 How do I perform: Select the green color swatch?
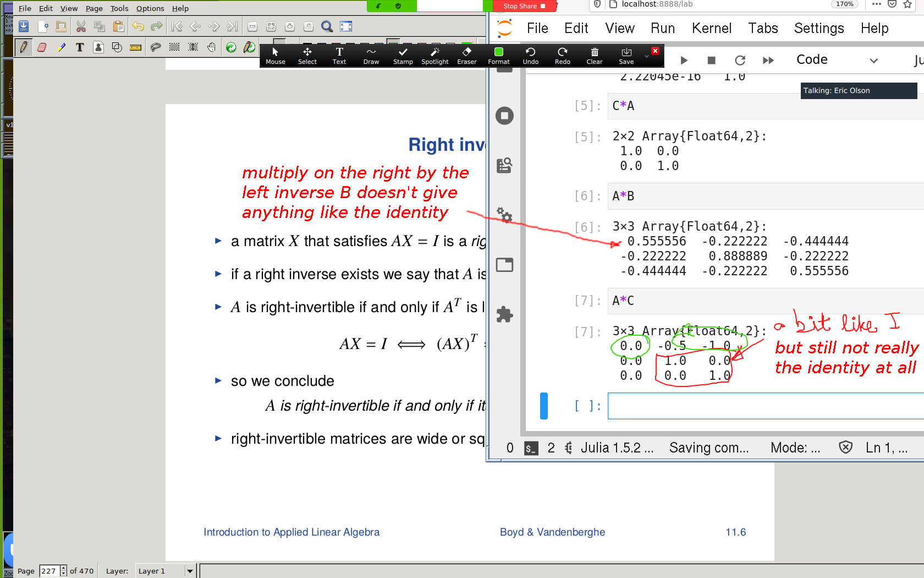point(466,42)
